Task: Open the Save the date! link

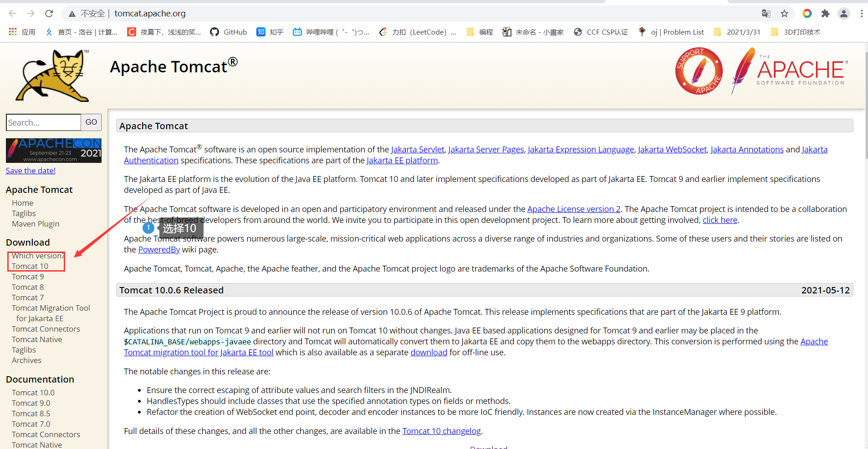Action: (30, 170)
